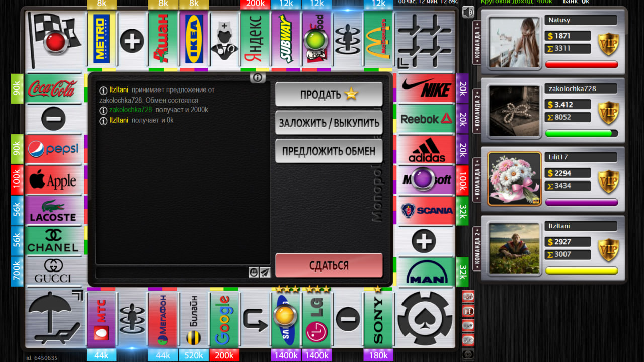Click the person teleport cell beside McDonald's
The height and width of the screenshot is (362, 644).
coord(347,40)
